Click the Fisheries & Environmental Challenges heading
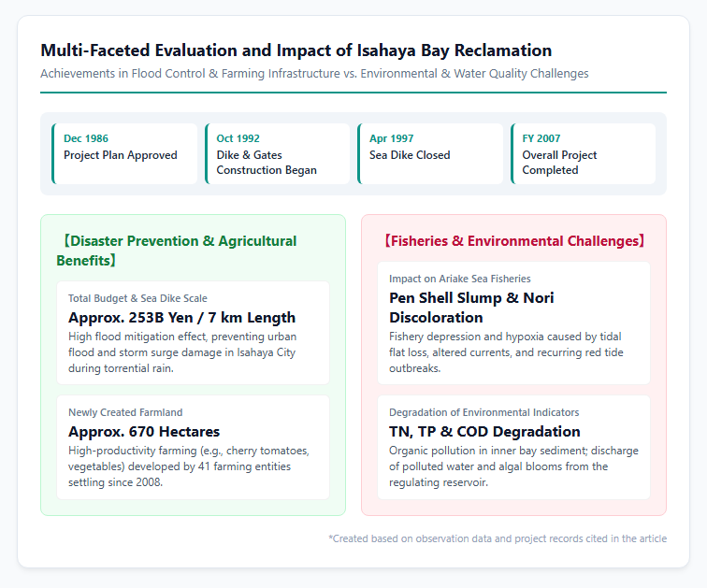Viewport: 707px width, 588px height. click(x=514, y=241)
